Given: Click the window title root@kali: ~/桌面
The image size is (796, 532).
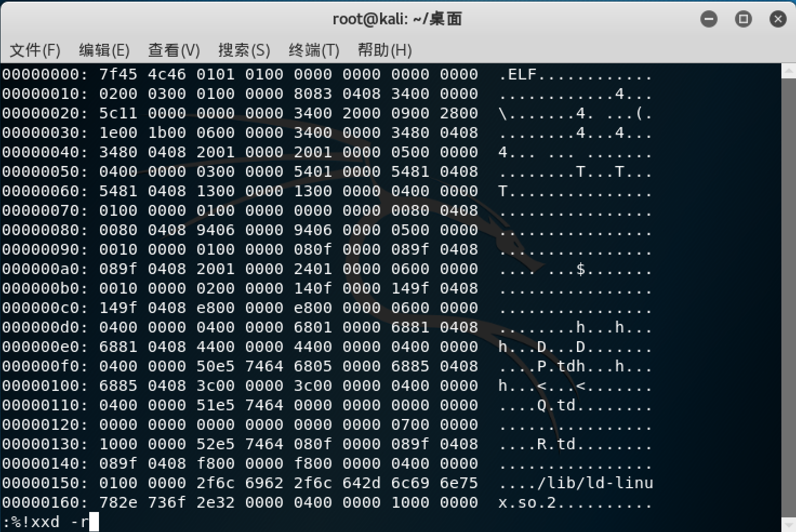Looking at the screenshot, I should [x=397, y=19].
